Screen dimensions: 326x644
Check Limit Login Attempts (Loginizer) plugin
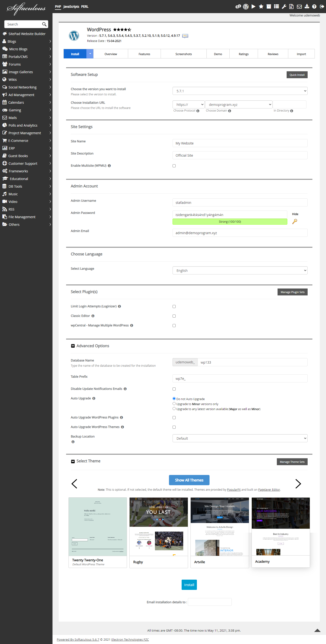click(x=174, y=306)
